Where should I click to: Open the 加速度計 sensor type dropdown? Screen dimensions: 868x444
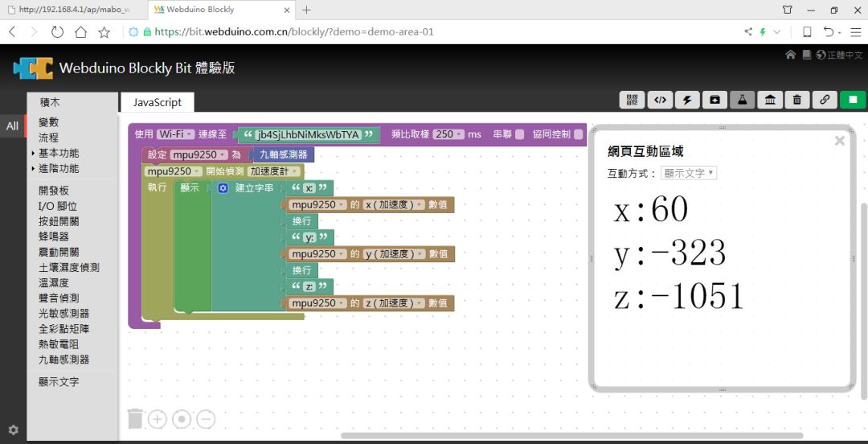273,171
